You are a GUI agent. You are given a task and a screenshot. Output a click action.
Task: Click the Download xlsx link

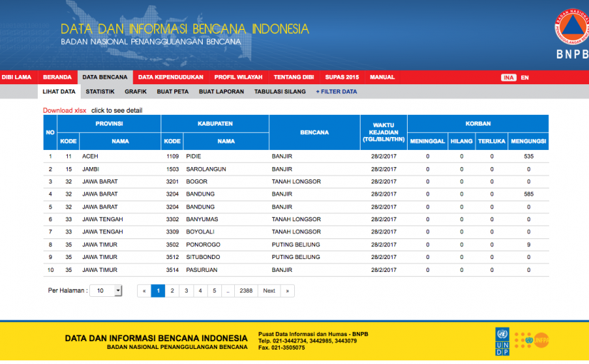pyautogui.click(x=64, y=111)
